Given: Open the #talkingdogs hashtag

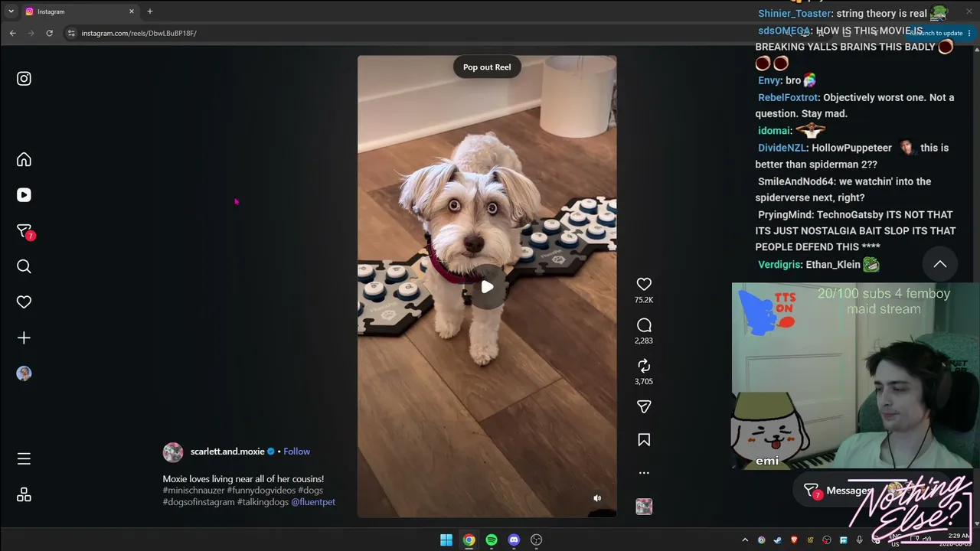Looking at the screenshot, I should coord(263,502).
